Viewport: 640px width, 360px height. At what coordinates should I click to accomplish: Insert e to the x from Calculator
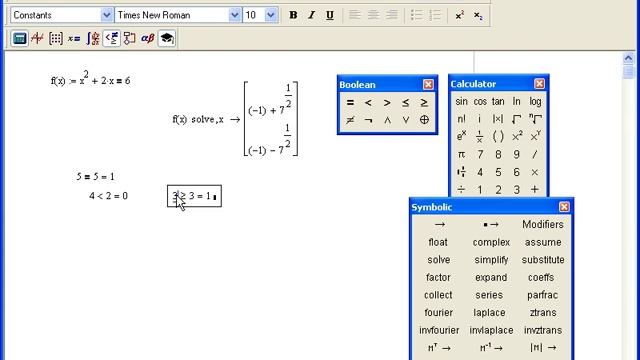pos(461,136)
